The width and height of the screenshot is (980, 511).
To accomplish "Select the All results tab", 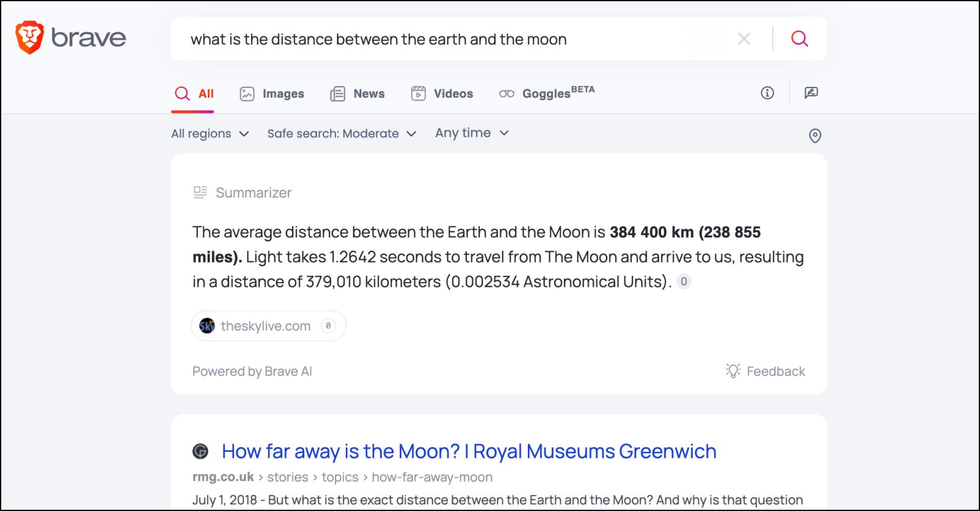I will (x=193, y=93).
